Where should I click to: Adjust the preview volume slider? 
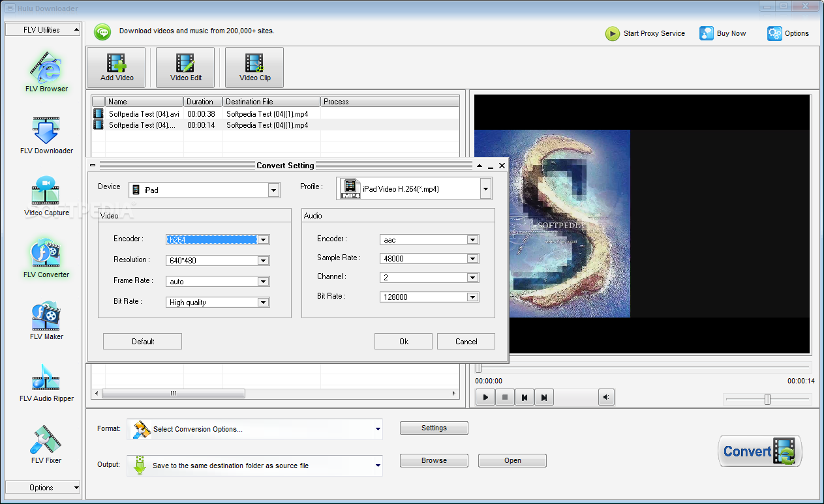[x=767, y=399]
